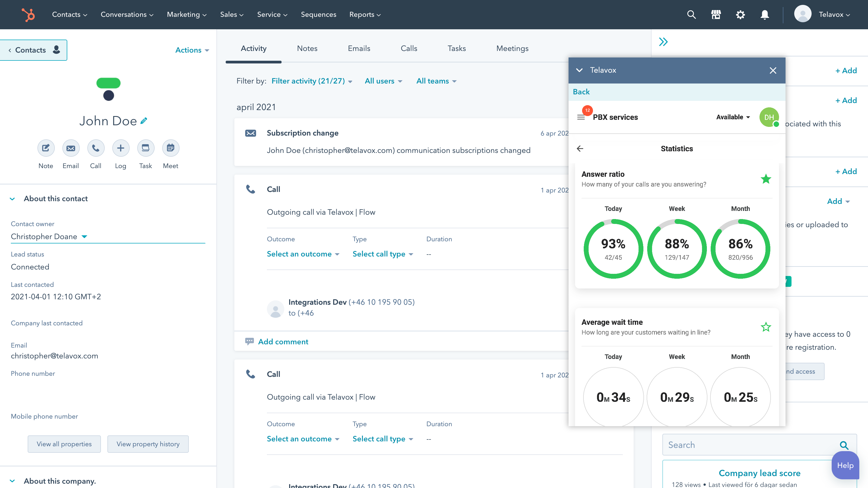Open the Service nav menu

pyautogui.click(x=272, y=14)
